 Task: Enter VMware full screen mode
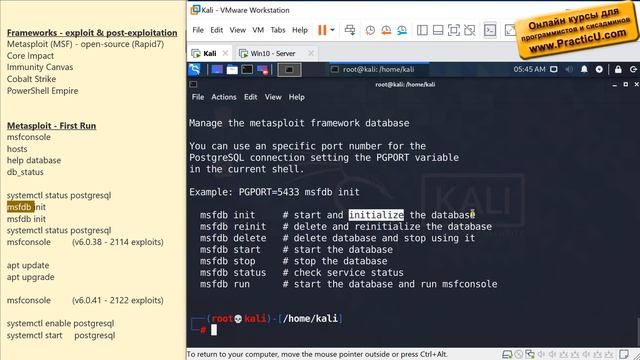pyautogui.click(x=453, y=30)
